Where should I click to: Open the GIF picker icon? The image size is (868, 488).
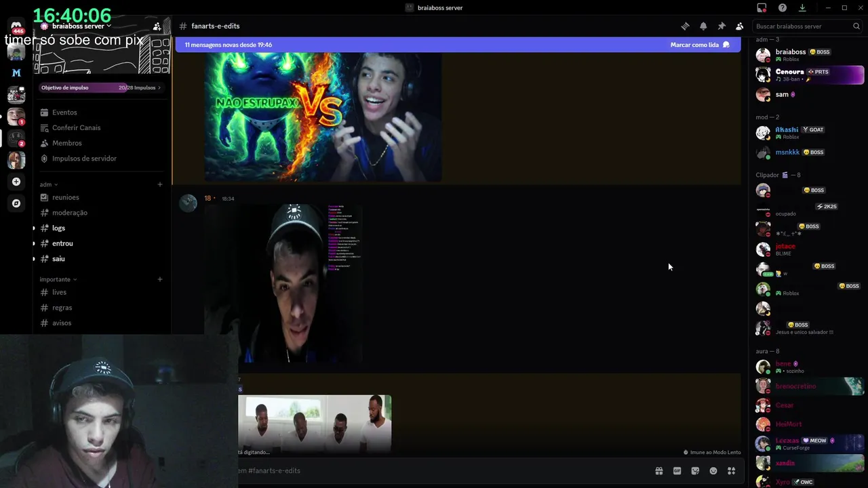pos(677,470)
